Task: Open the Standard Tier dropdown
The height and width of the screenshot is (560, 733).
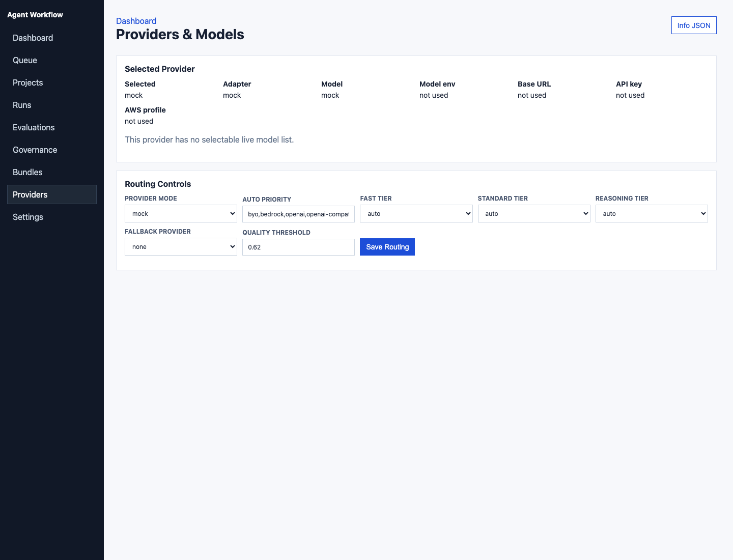Action: (x=534, y=214)
